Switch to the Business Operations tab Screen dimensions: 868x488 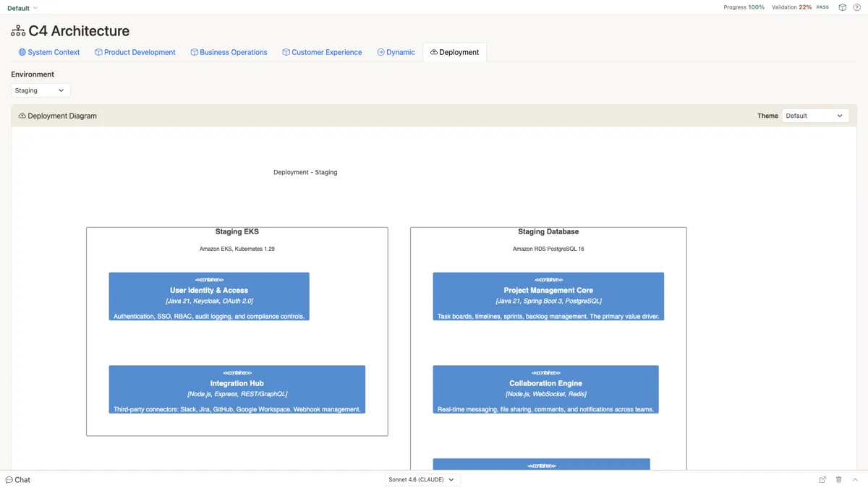coord(229,52)
